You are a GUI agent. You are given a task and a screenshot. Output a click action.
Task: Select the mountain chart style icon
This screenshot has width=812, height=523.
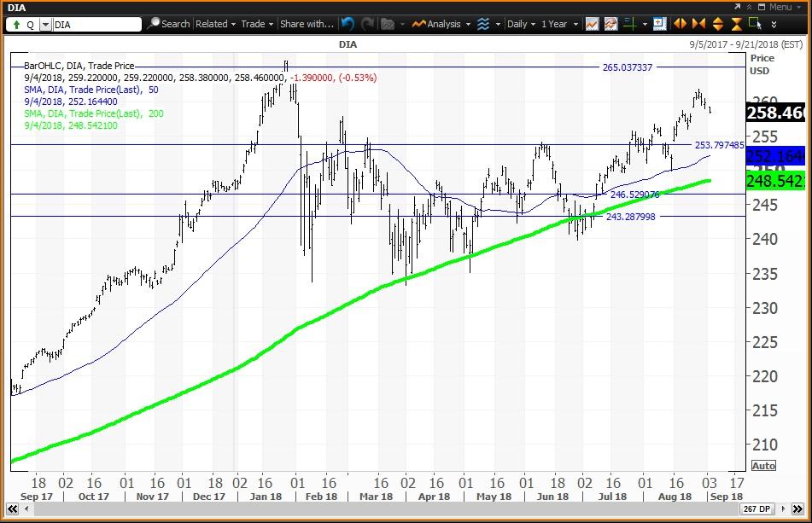610,24
